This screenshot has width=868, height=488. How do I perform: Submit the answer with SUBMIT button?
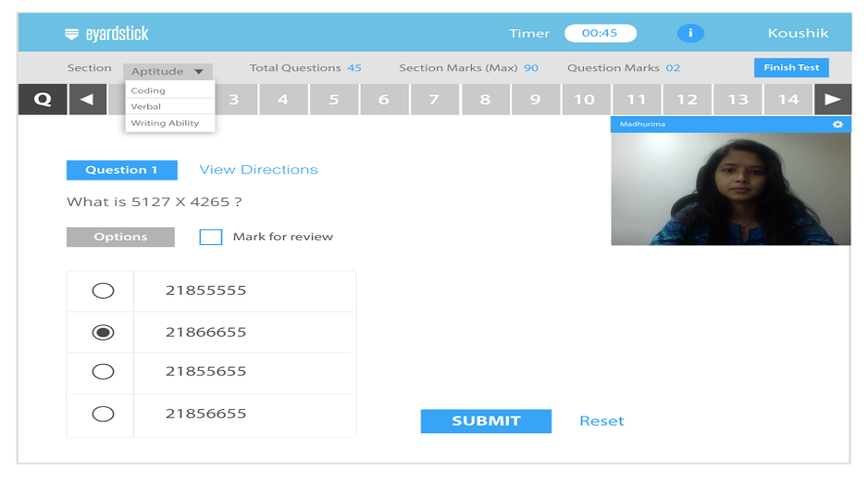[486, 421]
